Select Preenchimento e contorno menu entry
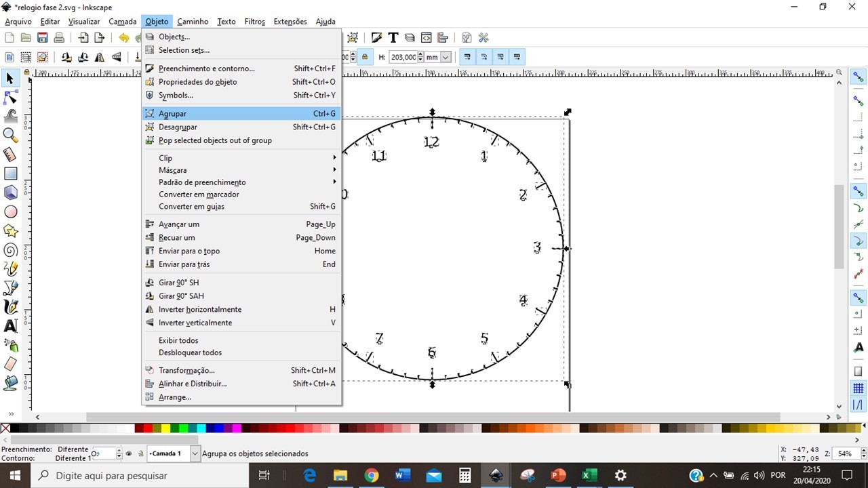Screen dimensions: 868x488 [241, 68]
